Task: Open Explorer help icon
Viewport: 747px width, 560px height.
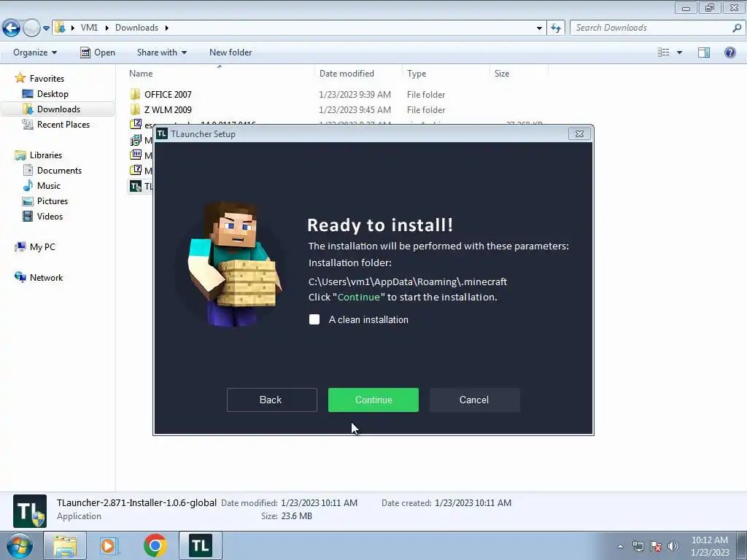Action: (729, 52)
